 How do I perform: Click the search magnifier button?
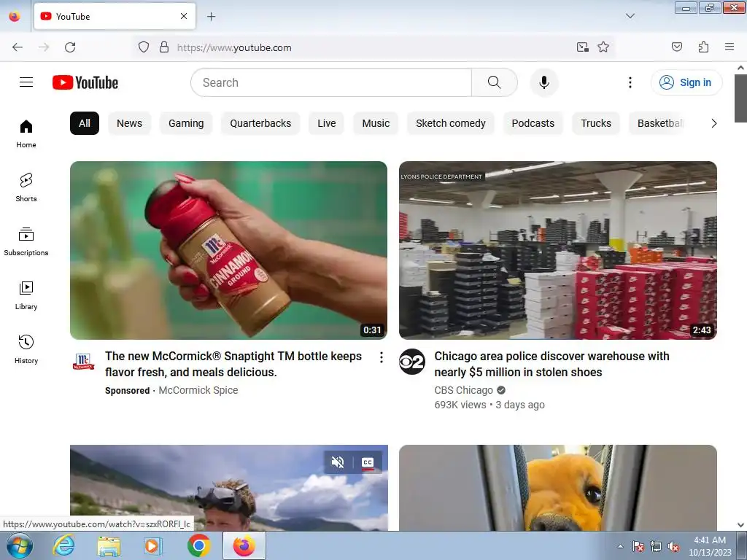point(495,82)
